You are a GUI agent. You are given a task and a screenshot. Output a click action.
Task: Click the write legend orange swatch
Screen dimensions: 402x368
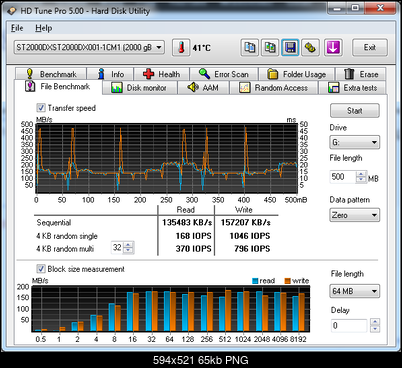coord(288,281)
